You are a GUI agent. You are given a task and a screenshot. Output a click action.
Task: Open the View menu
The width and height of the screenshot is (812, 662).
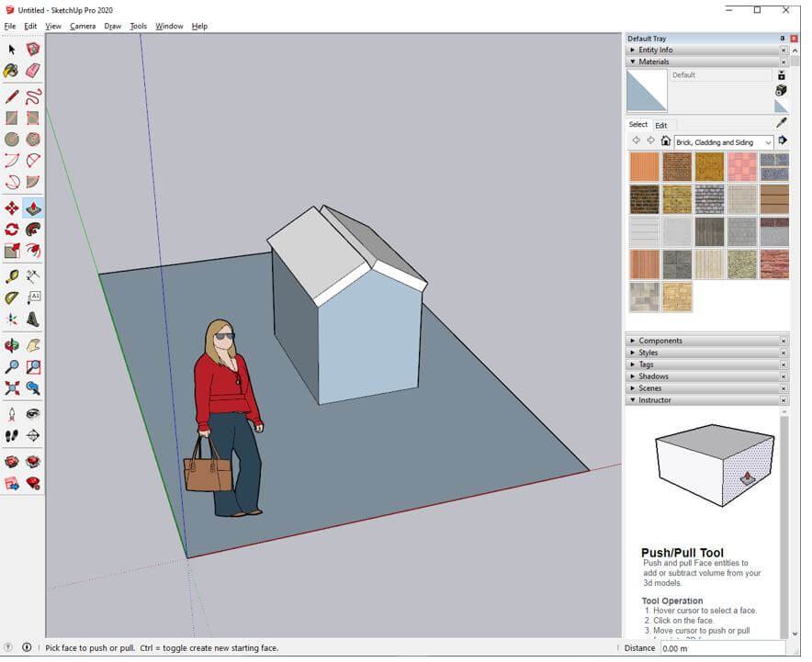[53, 26]
